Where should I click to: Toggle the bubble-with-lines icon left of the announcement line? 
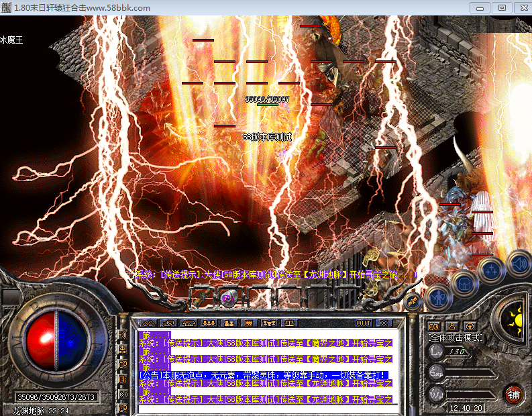point(123,379)
